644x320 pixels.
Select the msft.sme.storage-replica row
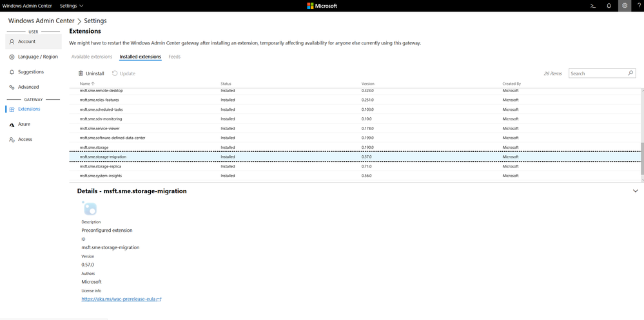[x=355, y=167]
